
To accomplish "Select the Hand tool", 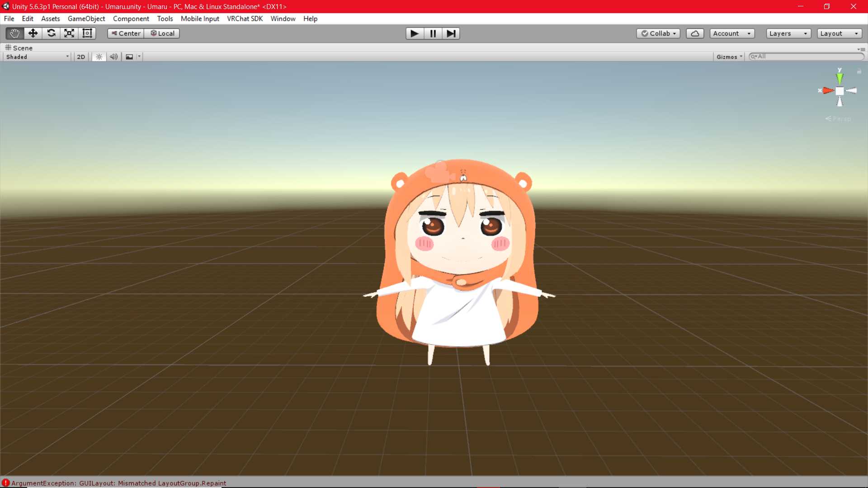I will 14,33.
